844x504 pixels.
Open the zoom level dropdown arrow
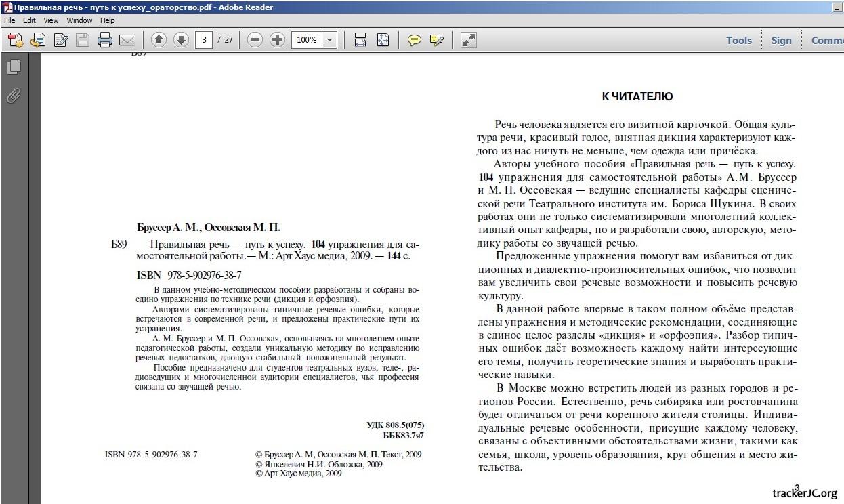click(330, 40)
